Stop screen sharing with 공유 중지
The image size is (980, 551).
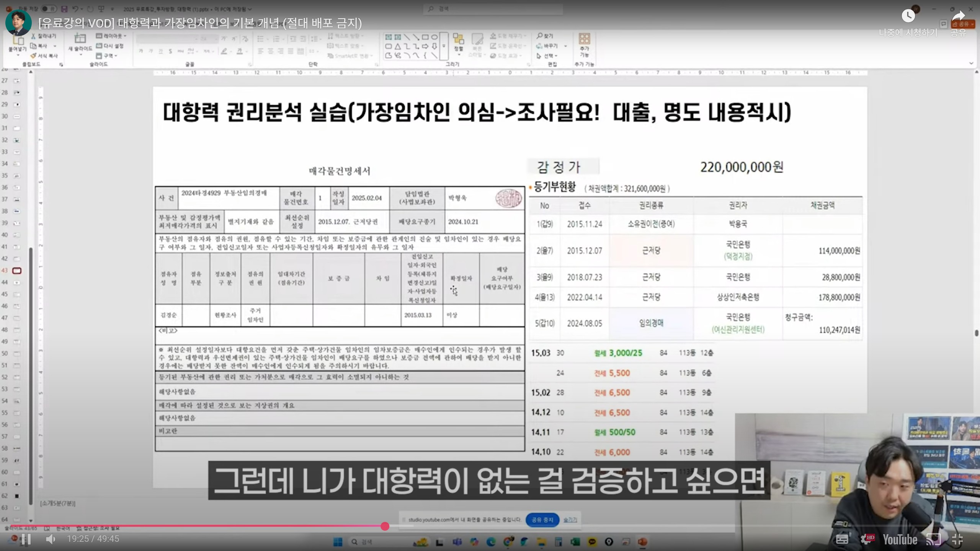point(542,520)
